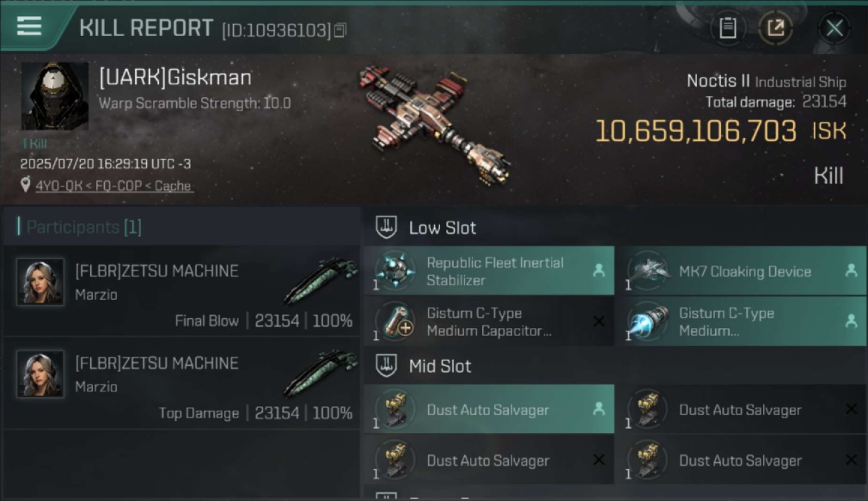868x501 pixels.
Task: Select ZETSU MACHINE Final Blow entry
Action: coord(182,291)
